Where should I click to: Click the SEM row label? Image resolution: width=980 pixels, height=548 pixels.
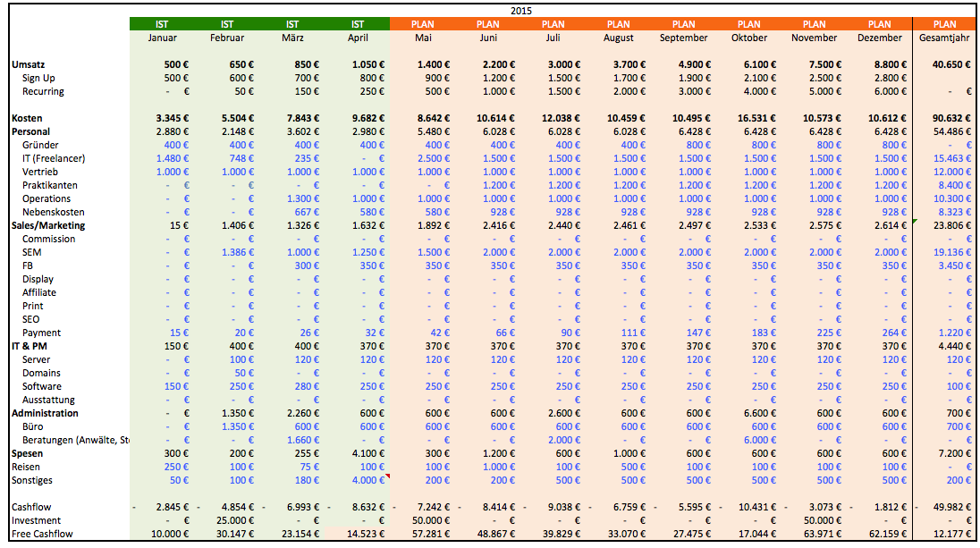(x=32, y=252)
